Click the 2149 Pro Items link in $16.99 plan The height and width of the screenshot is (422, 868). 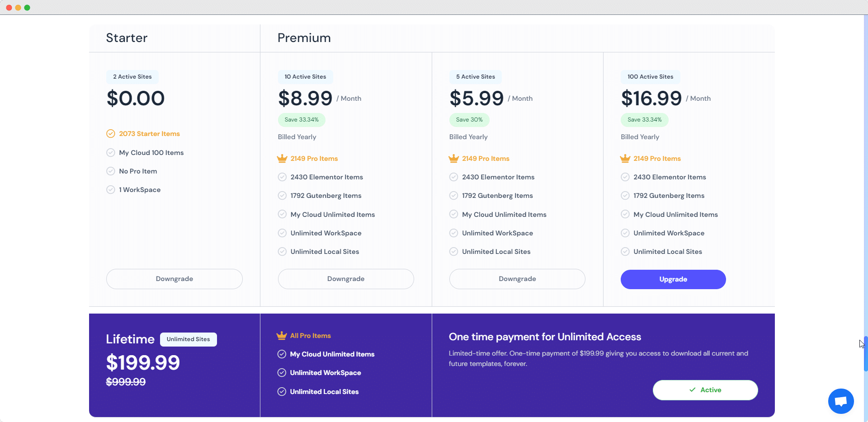[x=657, y=159]
